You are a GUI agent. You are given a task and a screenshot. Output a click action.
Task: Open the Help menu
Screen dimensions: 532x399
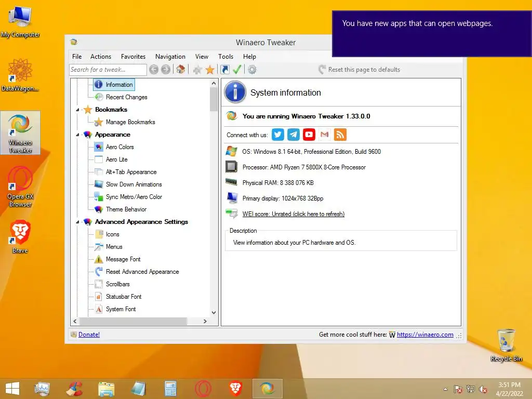249,57
